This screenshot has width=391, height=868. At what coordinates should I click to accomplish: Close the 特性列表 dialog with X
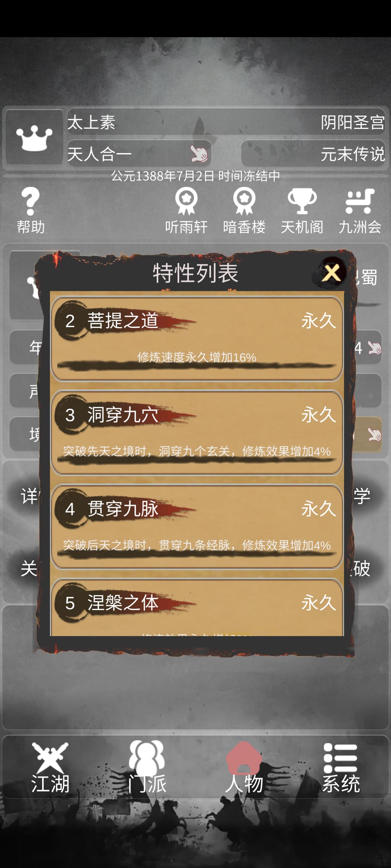tap(331, 272)
